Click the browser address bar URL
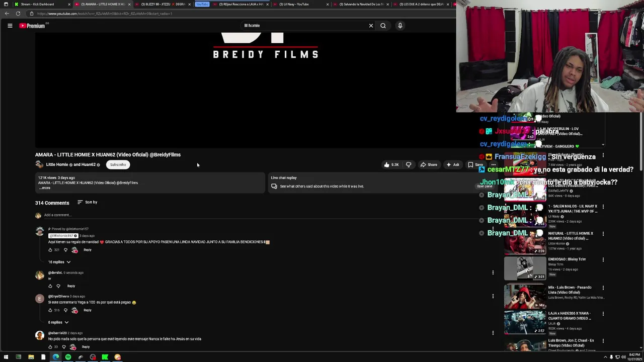The image size is (644, 362). pos(104,14)
